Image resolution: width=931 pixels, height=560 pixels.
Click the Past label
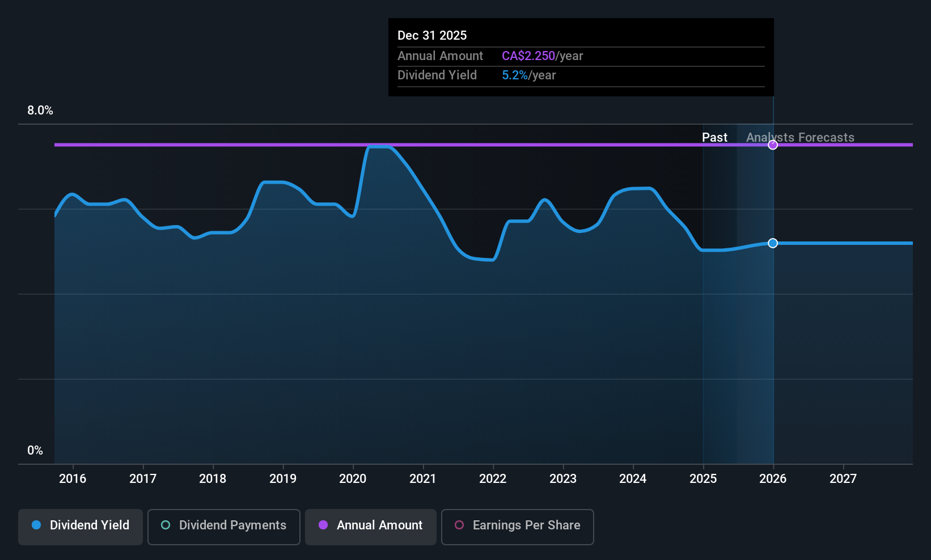pos(714,138)
